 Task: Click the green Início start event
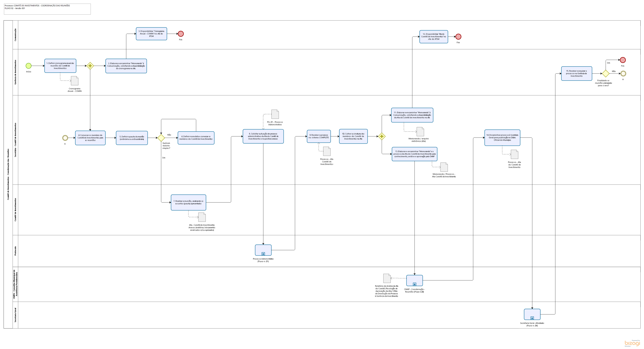pos(28,66)
